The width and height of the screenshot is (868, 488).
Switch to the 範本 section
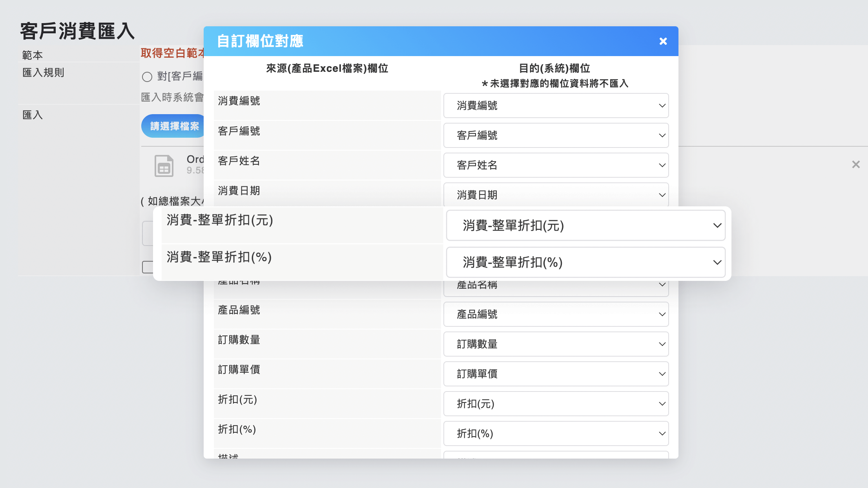(32, 55)
